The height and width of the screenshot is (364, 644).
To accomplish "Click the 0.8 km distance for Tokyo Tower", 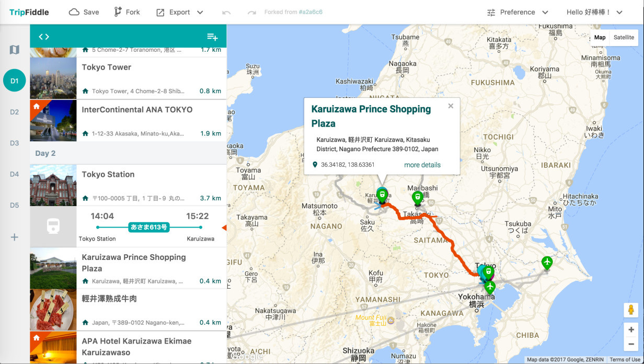I will [x=210, y=91].
